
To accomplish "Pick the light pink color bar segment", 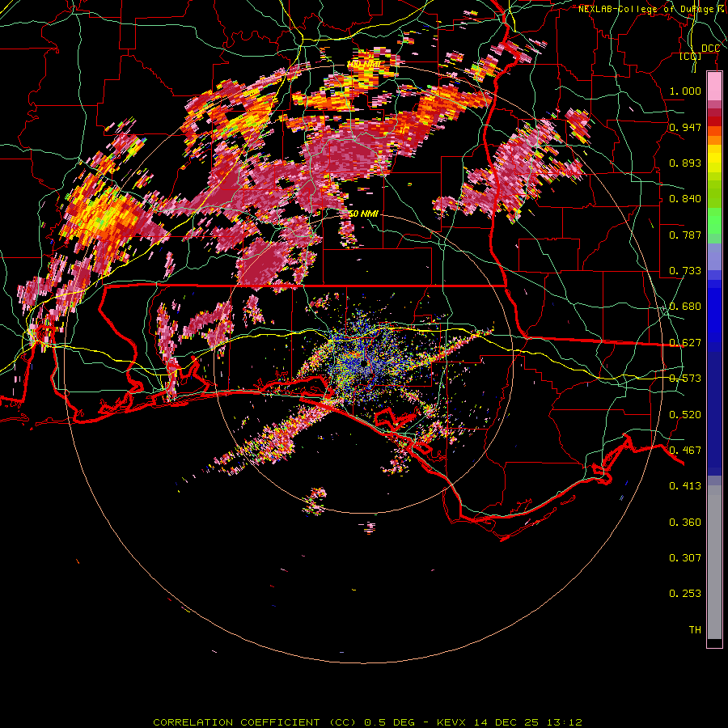I will [x=714, y=87].
